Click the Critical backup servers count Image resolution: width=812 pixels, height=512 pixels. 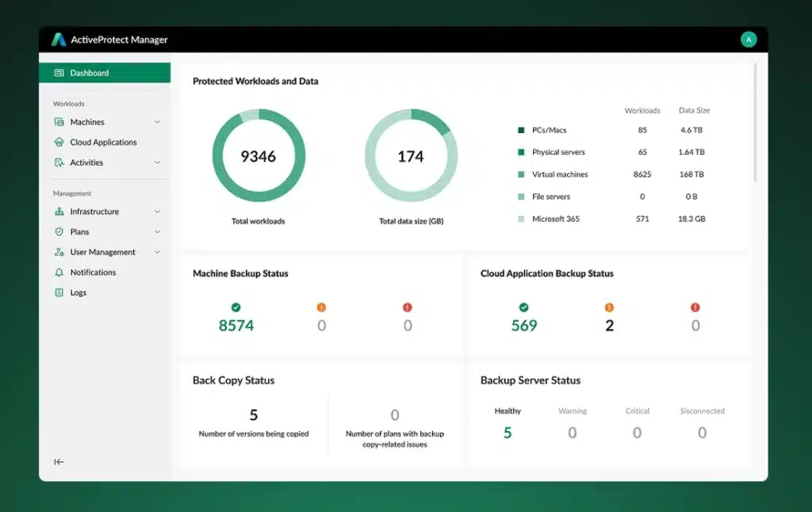click(637, 433)
